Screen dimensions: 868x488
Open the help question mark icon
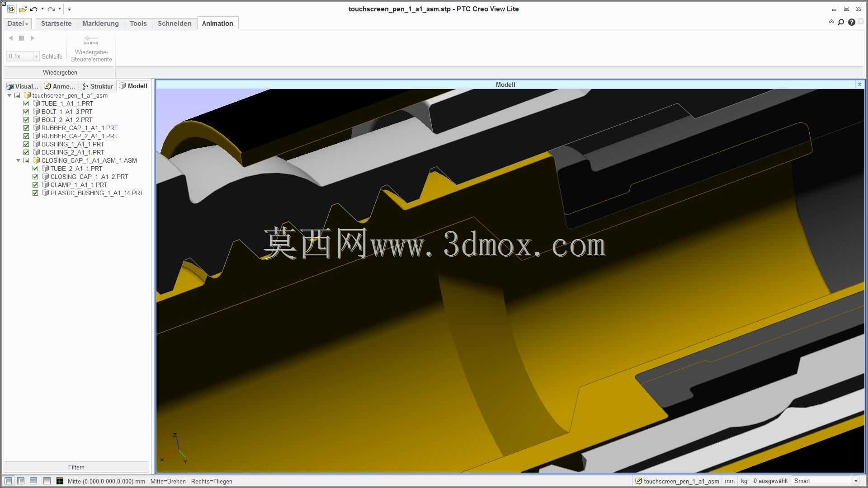click(x=852, y=22)
